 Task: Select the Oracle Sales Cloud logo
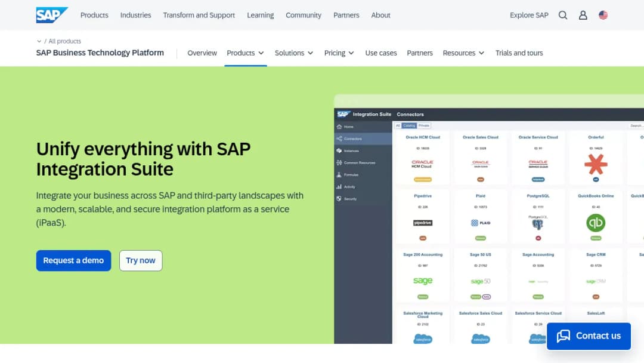(481, 164)
